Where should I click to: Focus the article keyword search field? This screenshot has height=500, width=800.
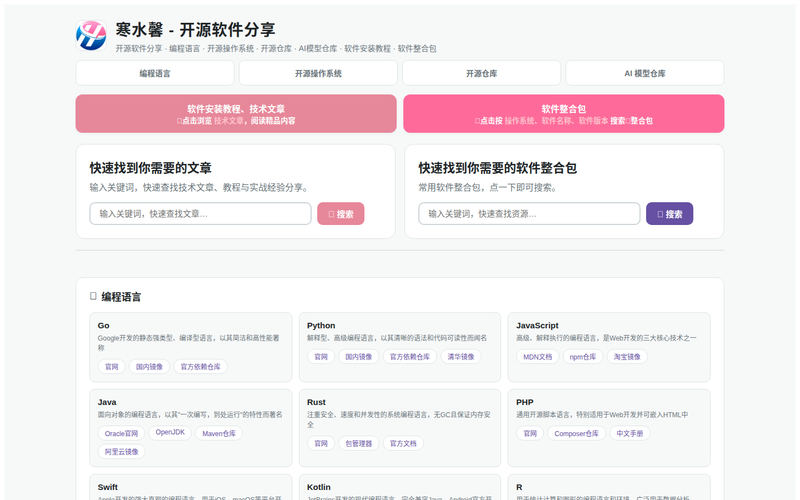201,214
